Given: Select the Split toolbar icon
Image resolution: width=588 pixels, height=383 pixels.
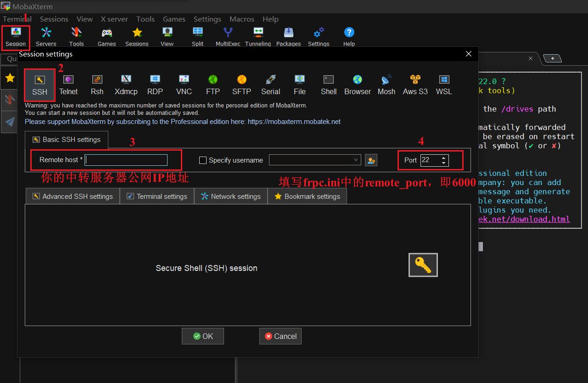Looking at the screenshot, I should click(198, 37).
